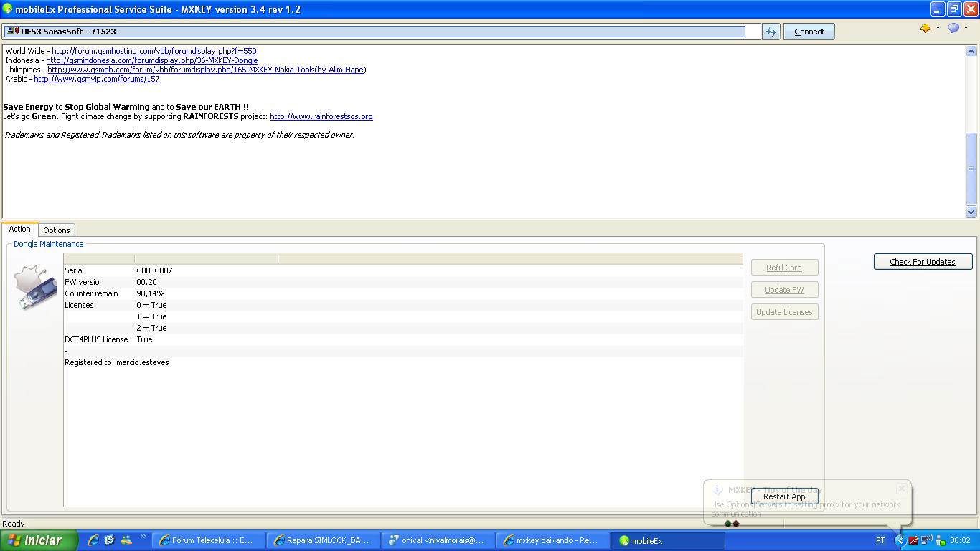
Task: Click Check For Updates button
Action: (923, 262)
